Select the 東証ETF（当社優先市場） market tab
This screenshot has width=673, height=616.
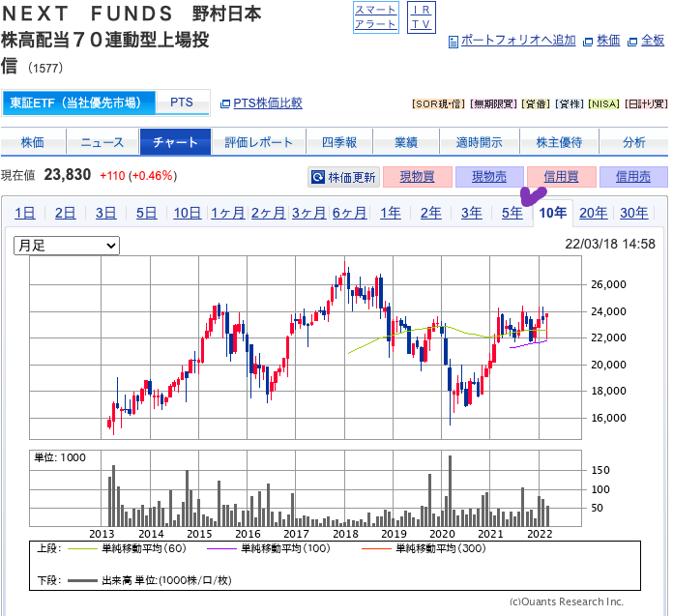tap(79, 103)
